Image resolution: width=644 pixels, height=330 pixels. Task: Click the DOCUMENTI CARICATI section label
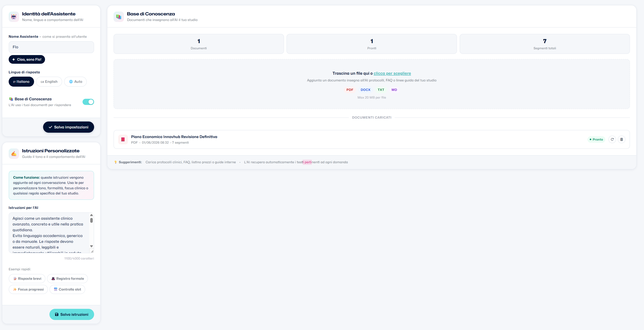pos(372,118)
